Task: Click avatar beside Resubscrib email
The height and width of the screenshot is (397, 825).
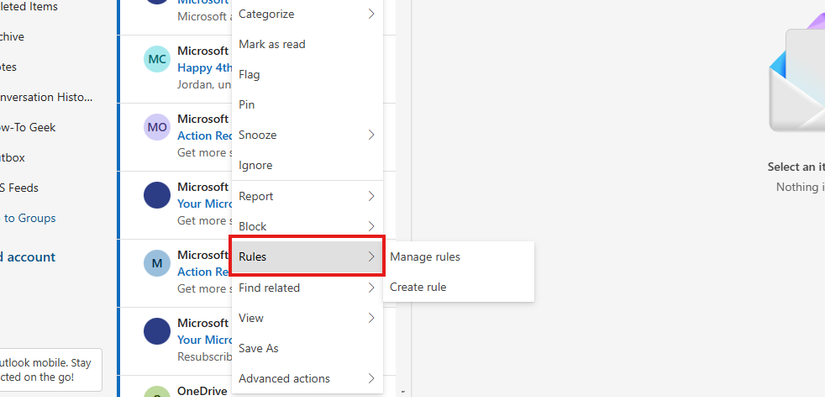Action: pos(157,331)
